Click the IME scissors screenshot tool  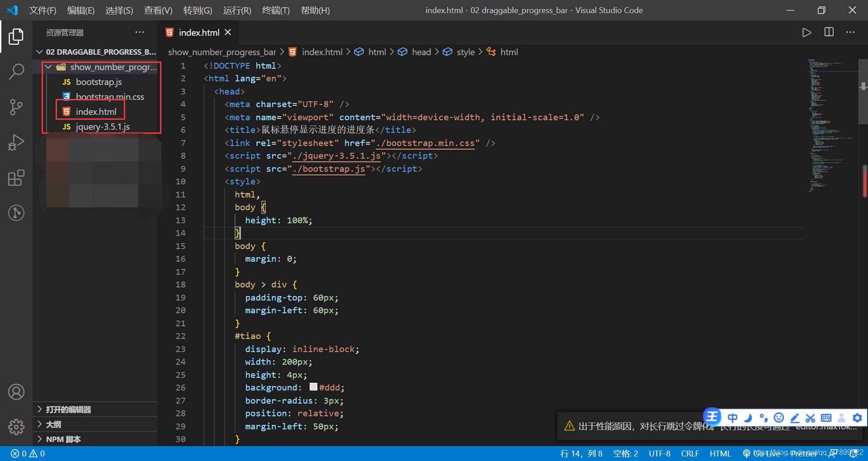point(810,418)
